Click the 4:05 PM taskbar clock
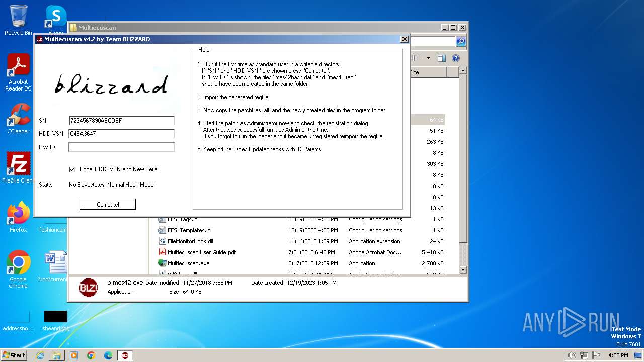The height and width of the screenshot is (362, 644). [618, 355]
